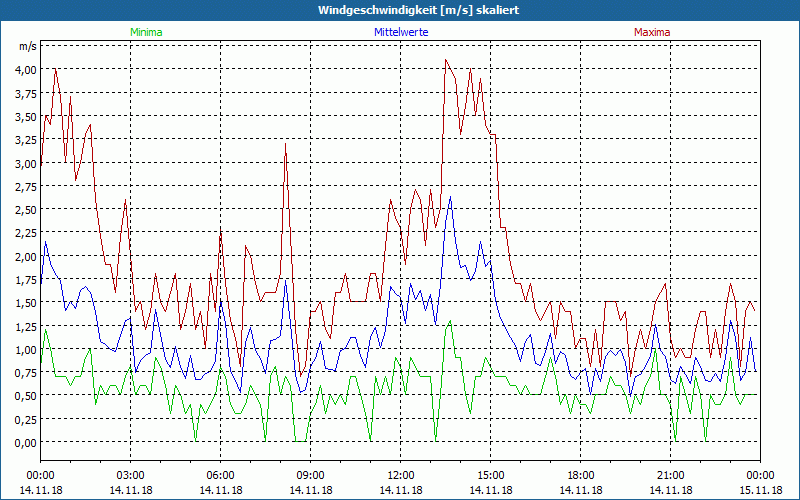The width and height of the screenshot is (800, 500).
Task: Click the 1,00 y-axis label
Action: pos(25,350)
